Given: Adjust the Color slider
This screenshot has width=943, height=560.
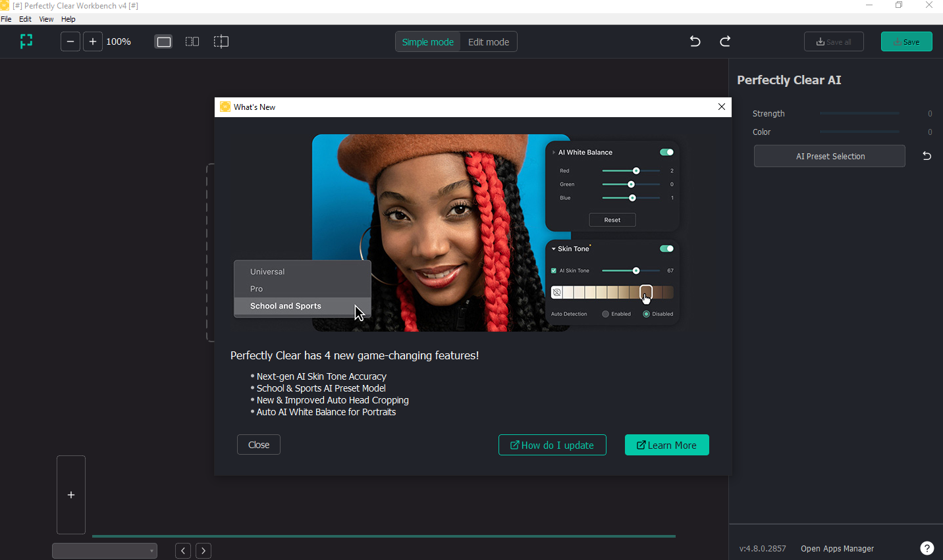Looking at the screenshot, I should [x=859, y=132].
